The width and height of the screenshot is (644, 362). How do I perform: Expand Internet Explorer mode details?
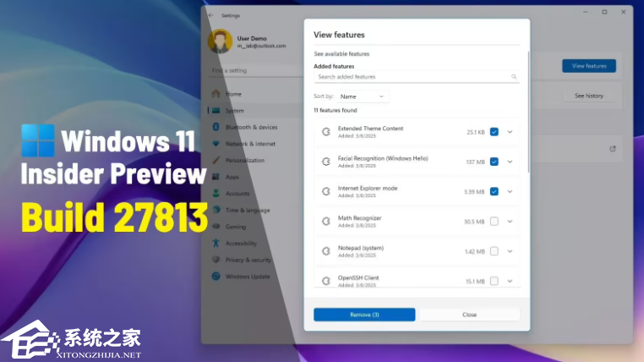pyautogui.click(x=510, y=191)
